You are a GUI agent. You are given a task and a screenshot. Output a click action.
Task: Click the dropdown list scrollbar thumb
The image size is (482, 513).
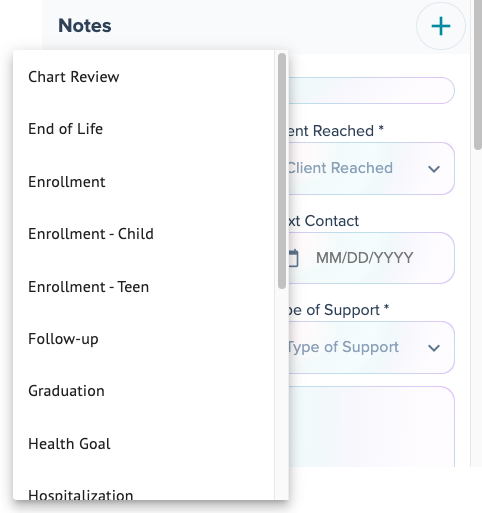pyautogui.click(x=282, y=171)
